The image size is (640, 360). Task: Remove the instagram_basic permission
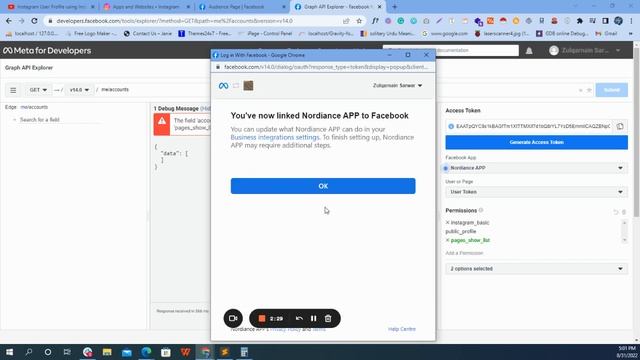[447, 222]
